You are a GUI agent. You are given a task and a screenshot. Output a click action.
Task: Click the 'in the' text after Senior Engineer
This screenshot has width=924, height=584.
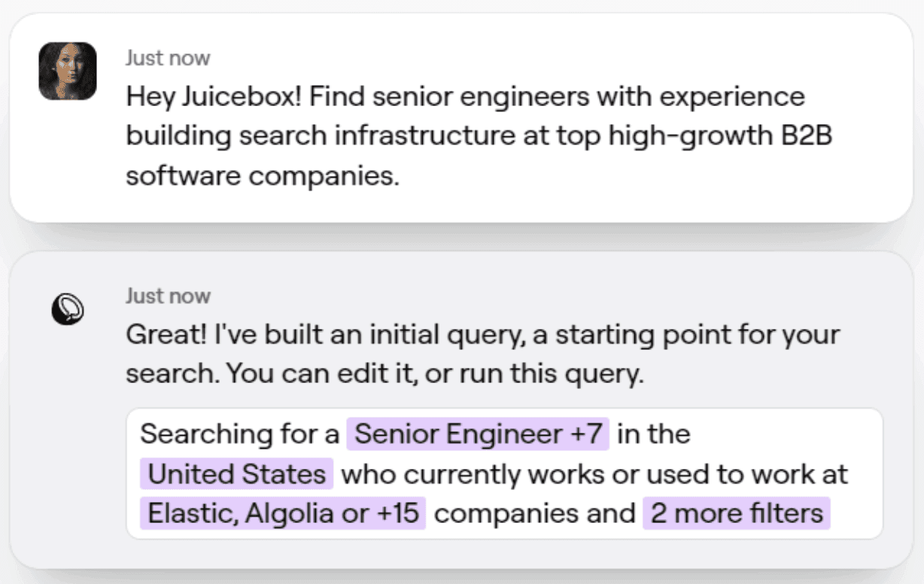[x=653, y=434]
